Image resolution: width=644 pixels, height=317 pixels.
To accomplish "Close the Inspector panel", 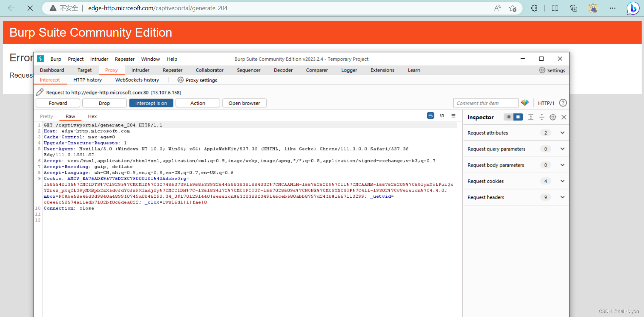I will click(x=564, y=117).
